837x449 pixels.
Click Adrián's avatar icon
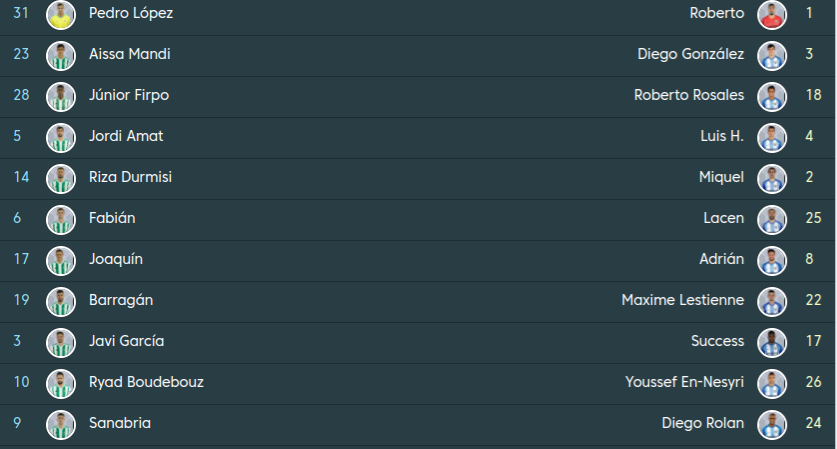pos(772,260)
